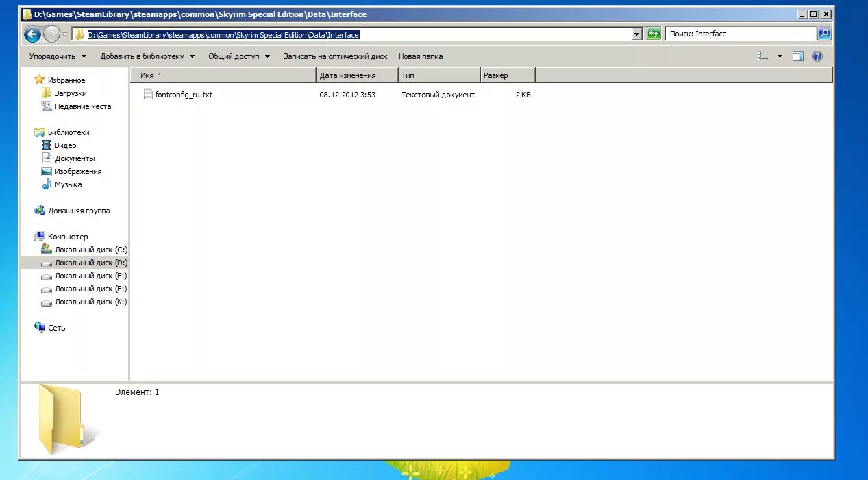Click the text file icon of fontconfig_ru.txt
Viewport: 868px width, 480px height.
coord(148,95)
